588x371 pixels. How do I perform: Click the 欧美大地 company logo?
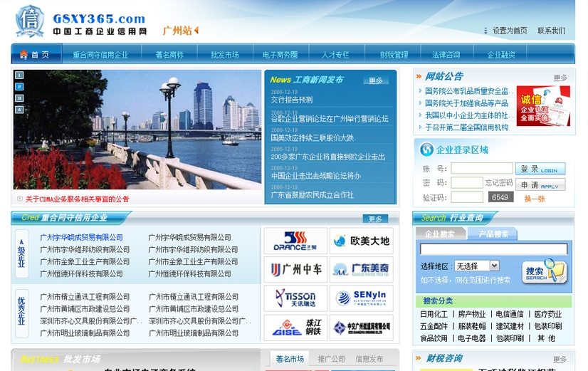click(362, 241)
